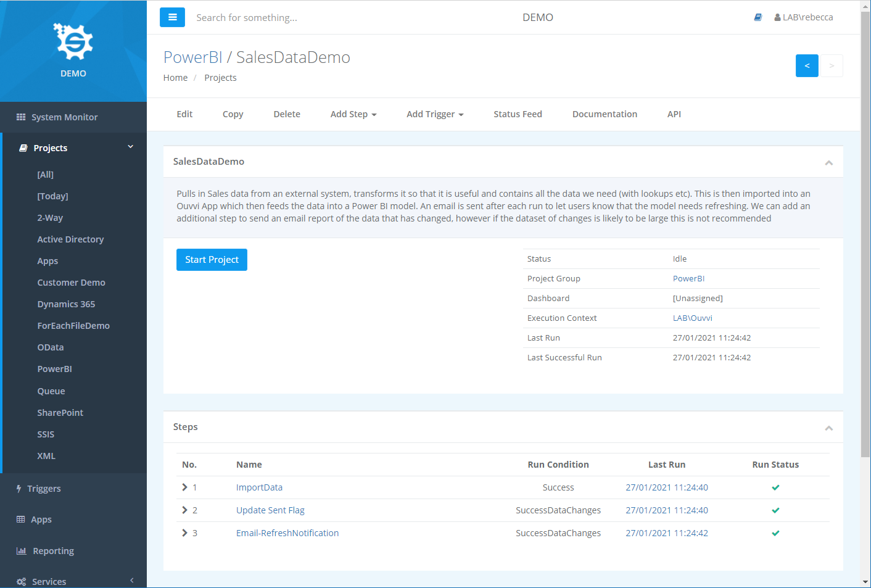
Task: Select 2-Way project group
Action: (x=50, y=218)
